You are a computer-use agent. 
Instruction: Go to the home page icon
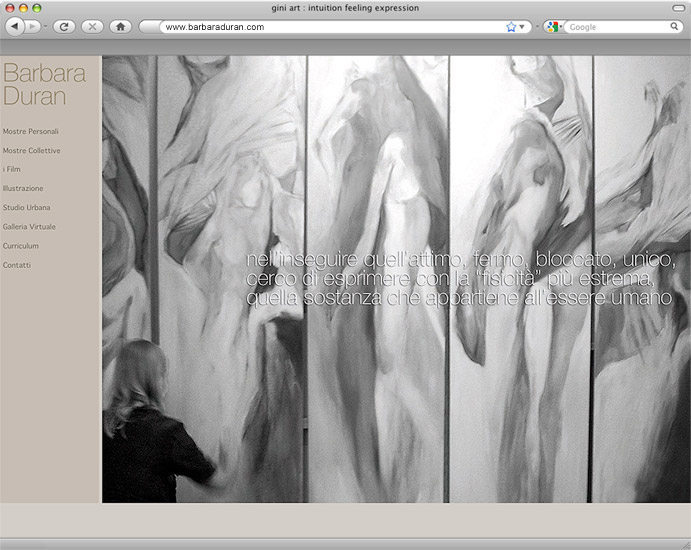(120, 27)
